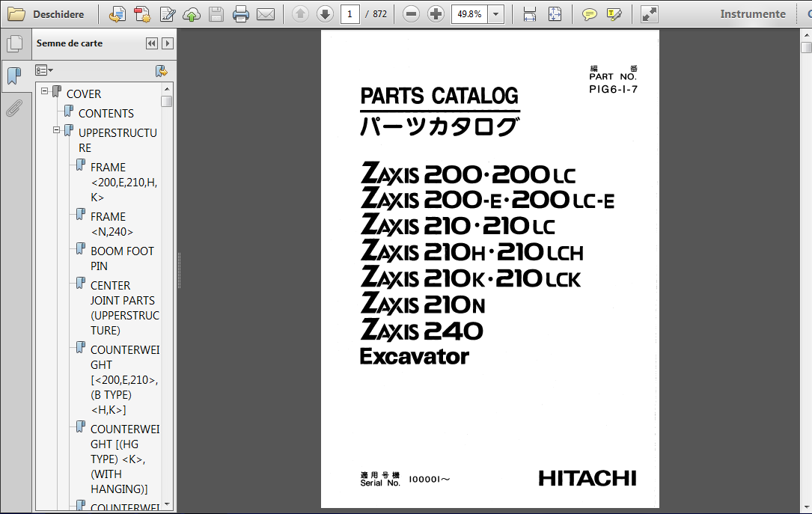Go to the previous page arrow
812x514 pixels.
click(x=300, y=14)
